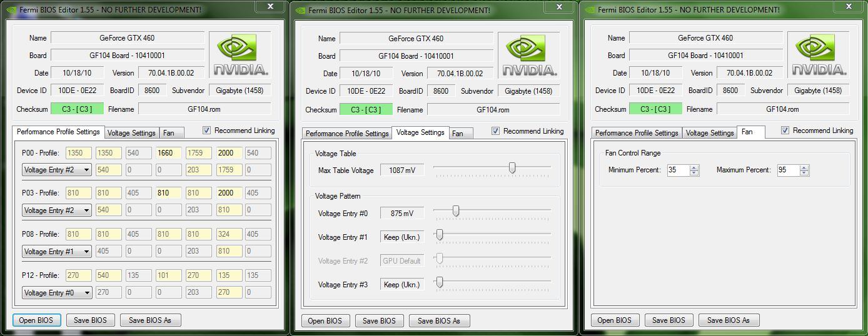The height and width of the screenshot is (336, 868).
Task: Click the Version field 70.04.1B.00.02 in right window
Action: pyautogui.click(x=749, y=73)
